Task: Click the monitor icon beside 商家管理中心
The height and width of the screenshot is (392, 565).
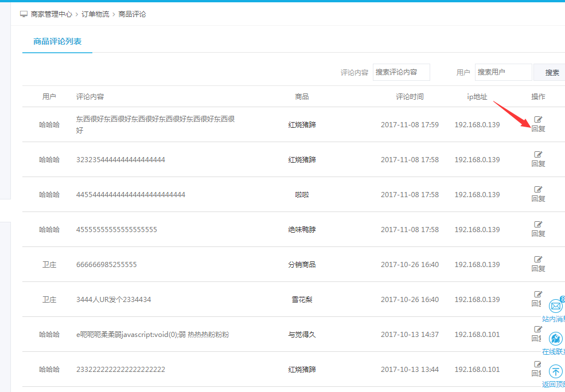Action: 24,14
